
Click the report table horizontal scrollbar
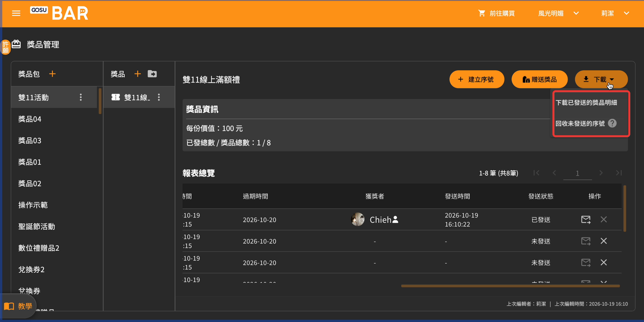pos(510,286)
